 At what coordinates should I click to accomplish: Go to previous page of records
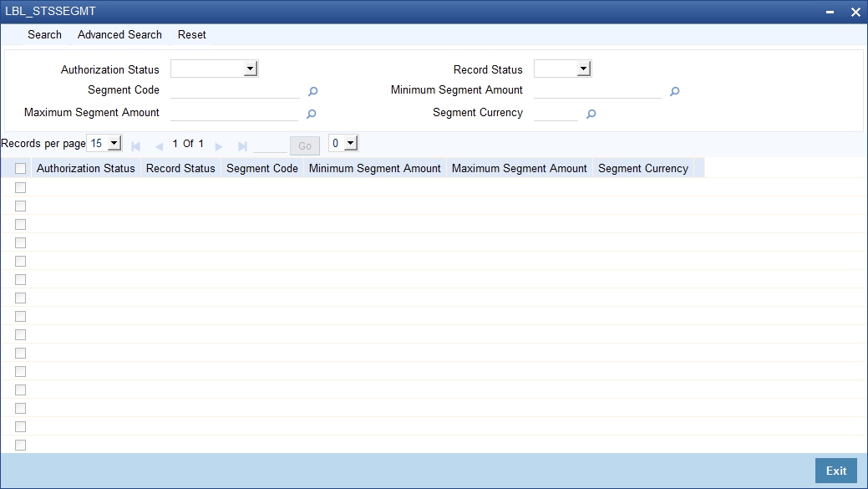click(160, 146)
